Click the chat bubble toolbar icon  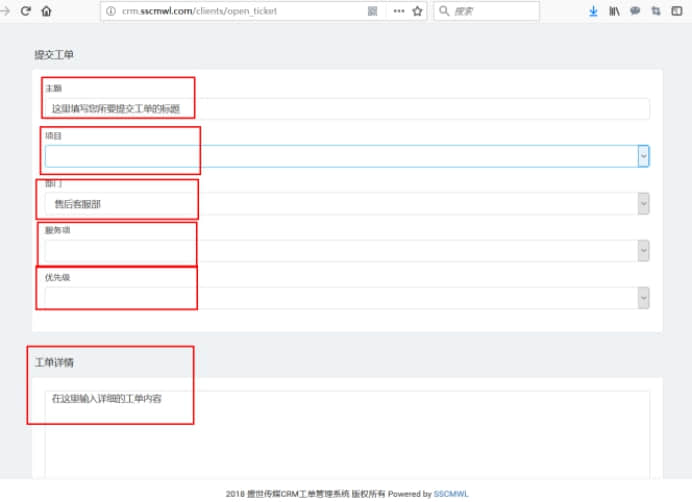click(x=635, y=11)
